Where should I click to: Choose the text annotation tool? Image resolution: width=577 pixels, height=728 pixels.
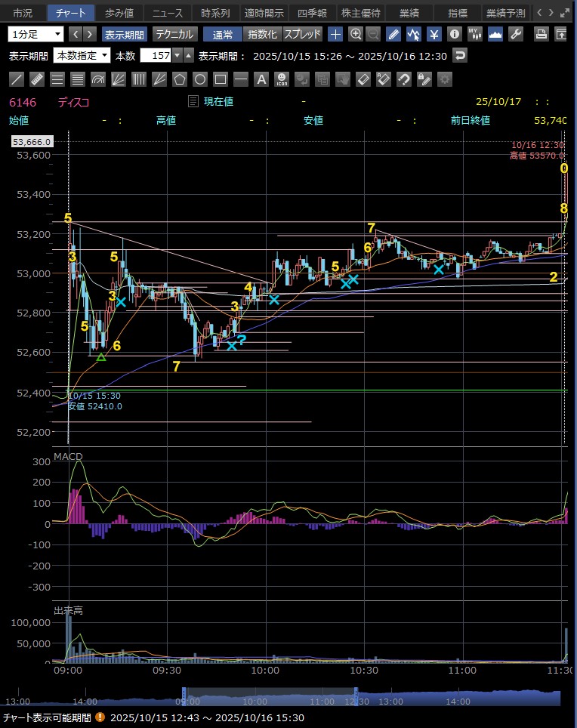[261, 79]
